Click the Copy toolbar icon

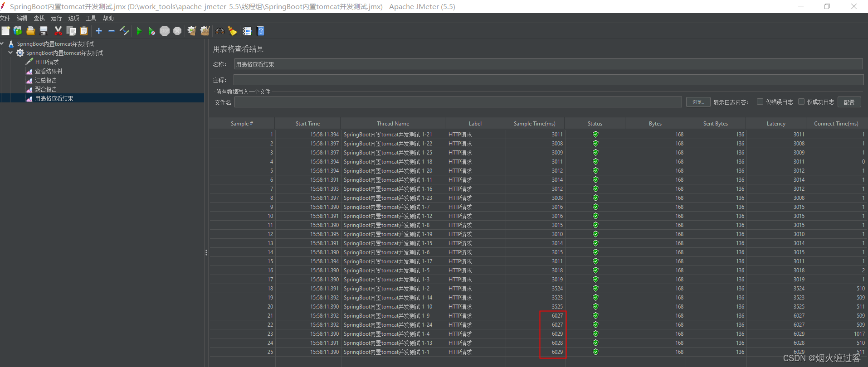(71, 31)
